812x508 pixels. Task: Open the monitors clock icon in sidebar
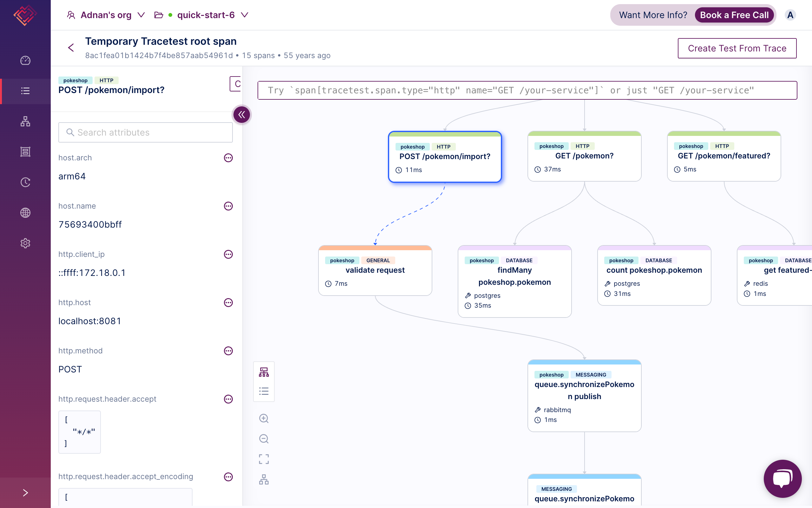pyautogui.click(x=25, y=182)
